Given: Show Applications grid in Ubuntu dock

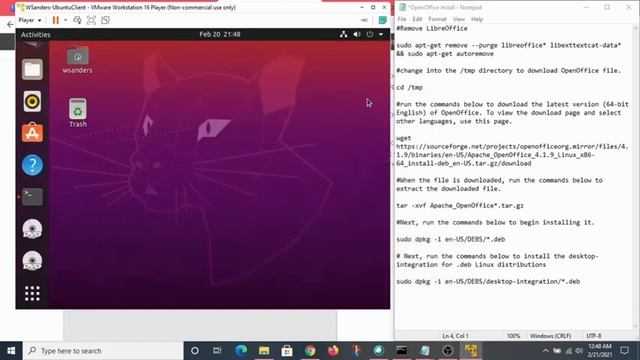Looking at the screenshot, I should pos(32,293).
